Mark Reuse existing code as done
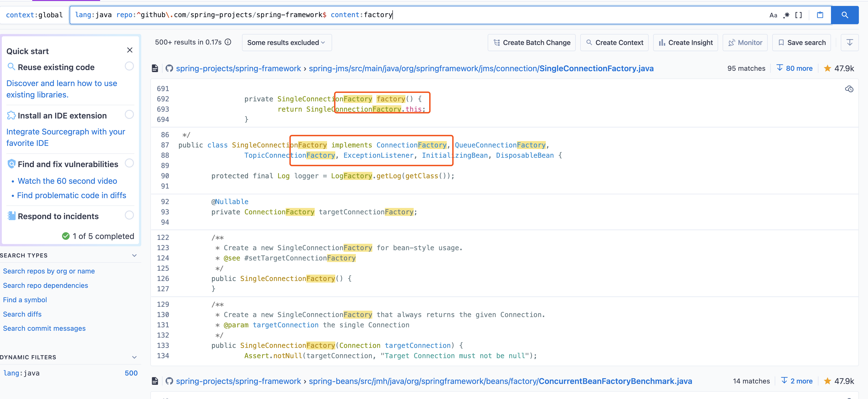The height and width of the screenshot is (399, 868). pos(129,66)
